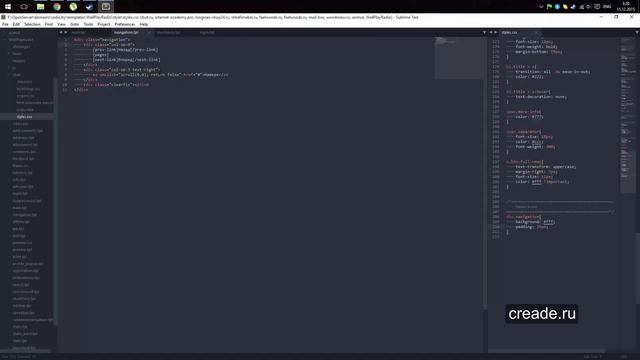Open the Find menu
The height and width of the screenshot is (360, 640).
[49, 24]
